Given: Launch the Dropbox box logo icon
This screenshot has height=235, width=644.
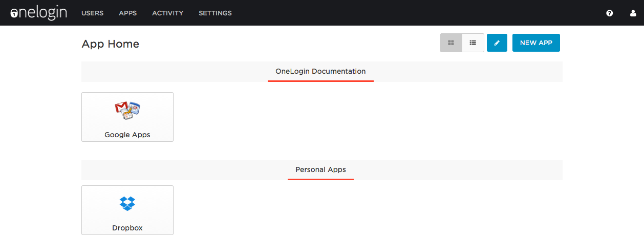Looking at the screenshot, I should (x=127, y=203).
